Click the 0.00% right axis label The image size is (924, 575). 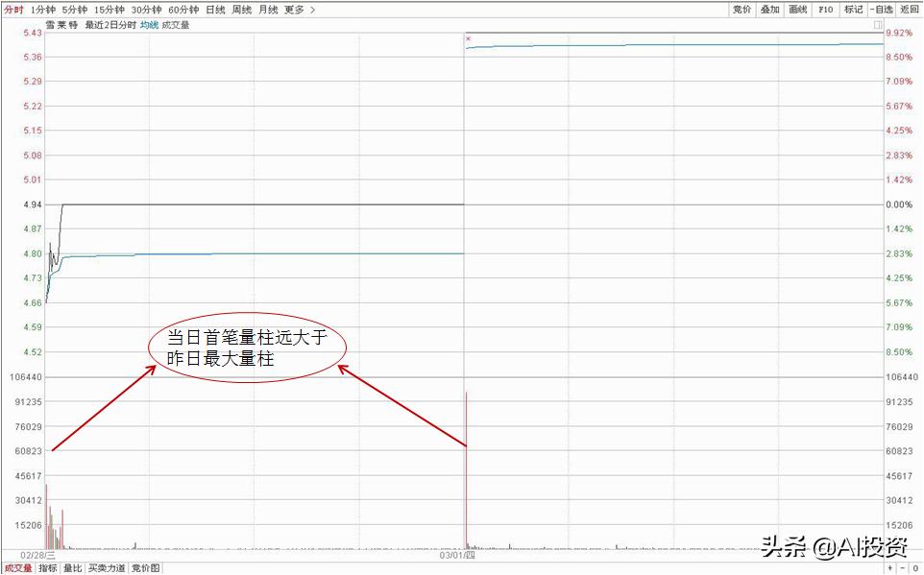[x=899, y=204]
